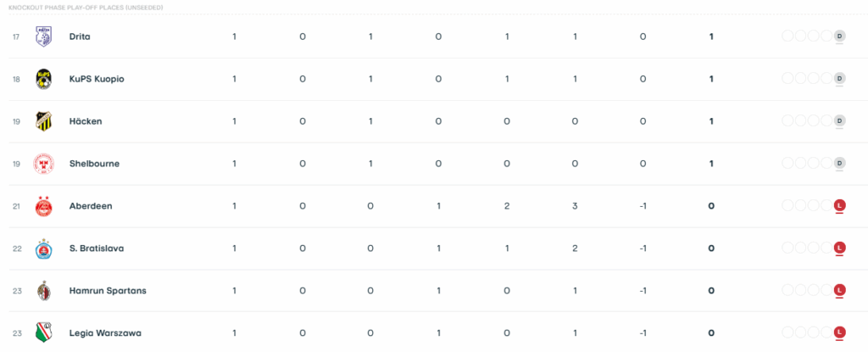Click the Drita club crest
The height and width of the screenshot is (352, 868).
[x=43, y=36]
